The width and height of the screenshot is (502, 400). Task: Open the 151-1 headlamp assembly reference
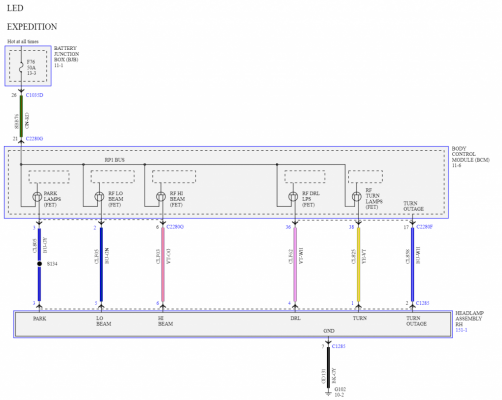pyautogui.click(x=461, y=330)
